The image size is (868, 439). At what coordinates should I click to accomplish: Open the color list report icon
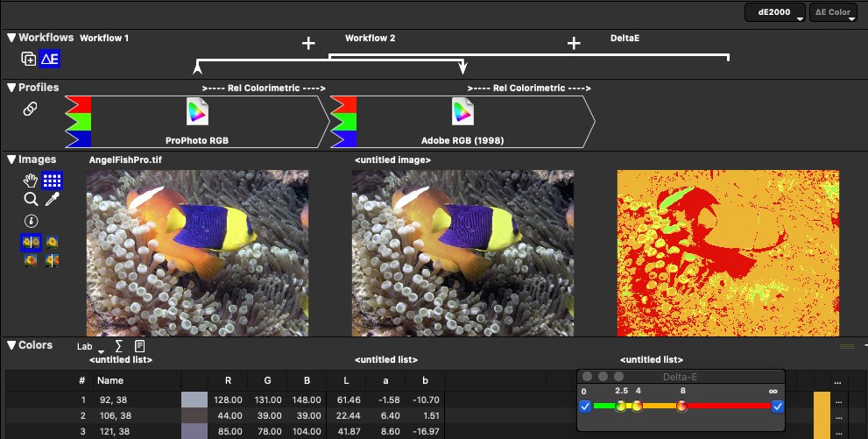pyautogui.click(x=139, y=346)
